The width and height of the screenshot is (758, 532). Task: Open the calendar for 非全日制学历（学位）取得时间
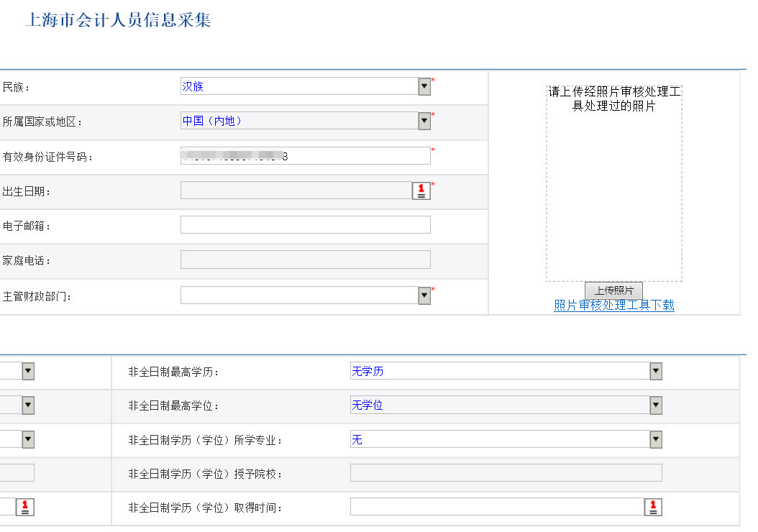[652, 507]
